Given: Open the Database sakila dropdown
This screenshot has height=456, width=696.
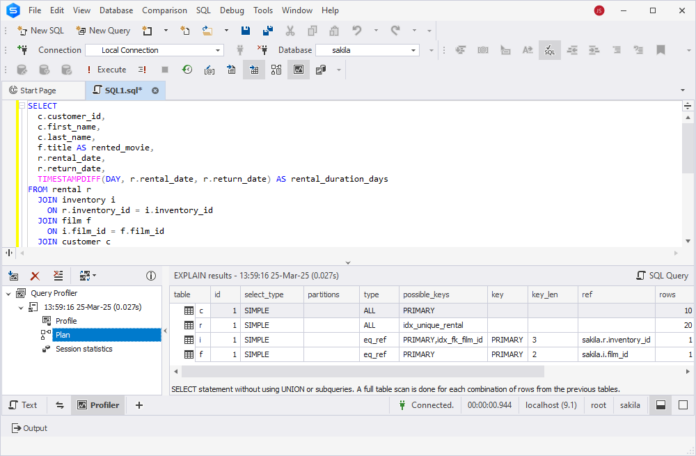Looking at the screenshot, I should (x=413, y=50).
